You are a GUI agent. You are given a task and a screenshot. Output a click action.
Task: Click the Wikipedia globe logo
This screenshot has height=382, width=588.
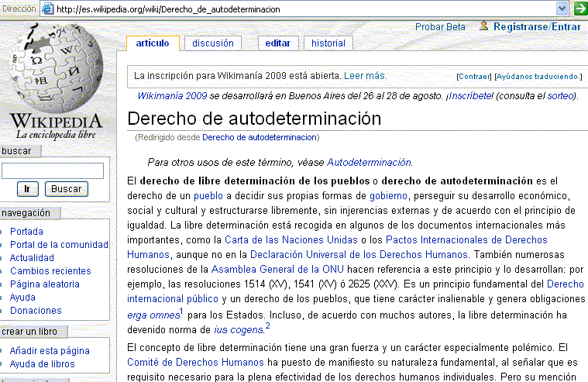(x=57, y=67)
